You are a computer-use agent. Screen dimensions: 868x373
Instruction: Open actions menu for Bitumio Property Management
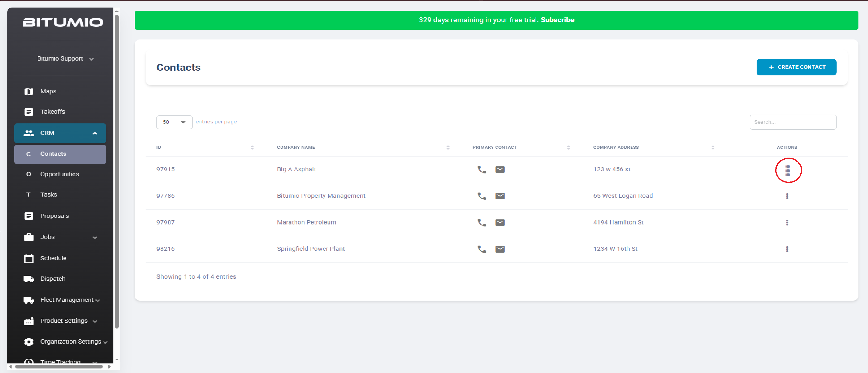coord(787,196)
